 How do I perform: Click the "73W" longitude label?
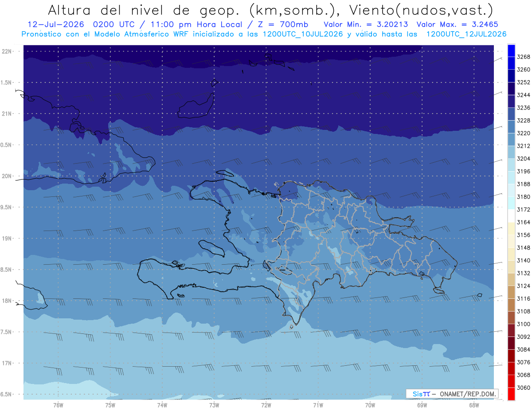[x=214, y=405]
